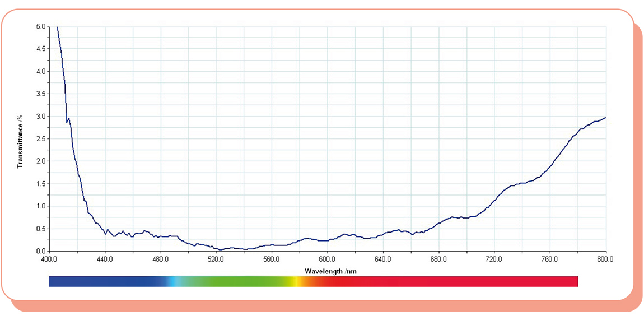Image resolution: width=644 pixels, height=320 pixels.
Task: Select the 440.0 x-axis tick label
Action: (105, 259)
